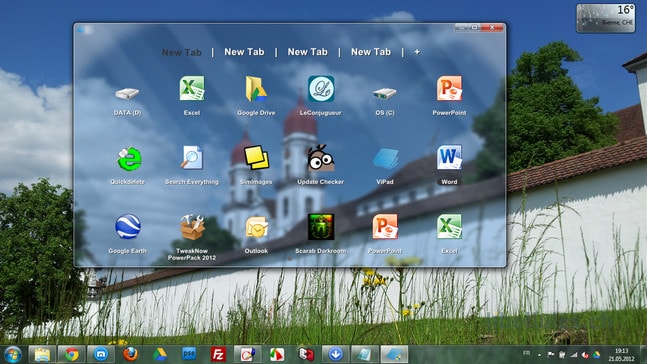Viewport: 647px width, 364px height.
Task: Select the darkened active New Tab label
Action: [182, 52]
